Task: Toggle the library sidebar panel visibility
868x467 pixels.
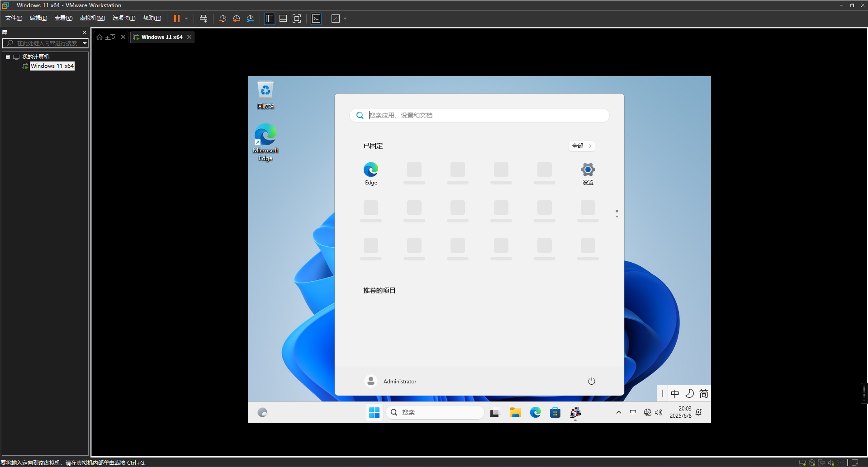Action: 269,19
